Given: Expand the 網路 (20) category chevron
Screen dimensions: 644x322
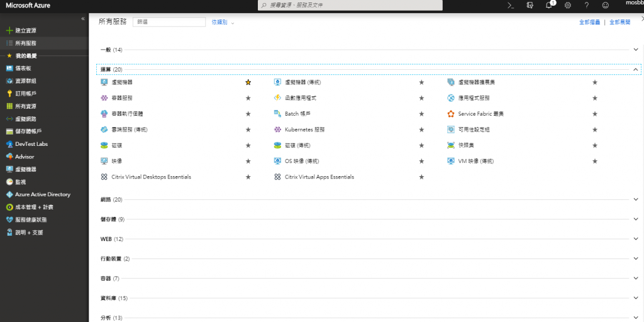Looking at the screenshot, I should [x=636, y=199].
